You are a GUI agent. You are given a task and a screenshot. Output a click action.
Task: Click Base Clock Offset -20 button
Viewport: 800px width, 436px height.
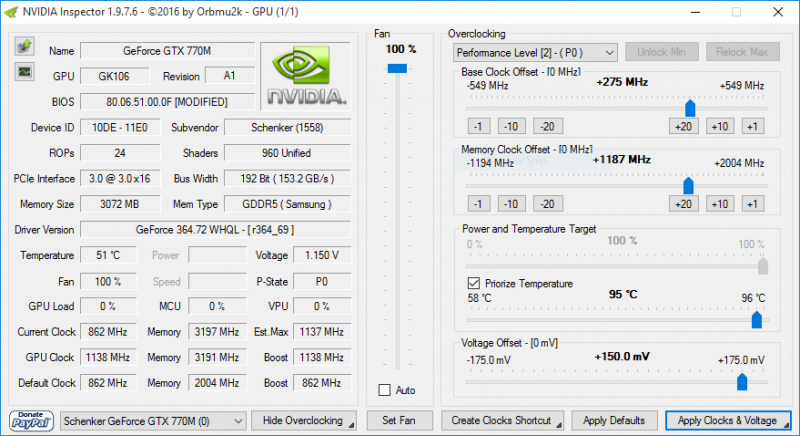[548, 126]
